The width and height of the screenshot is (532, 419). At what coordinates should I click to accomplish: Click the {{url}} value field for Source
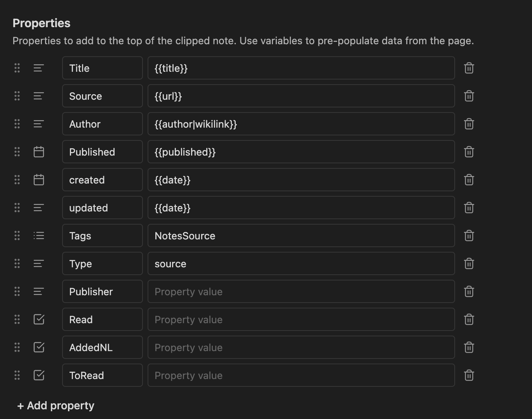(301, 96)
